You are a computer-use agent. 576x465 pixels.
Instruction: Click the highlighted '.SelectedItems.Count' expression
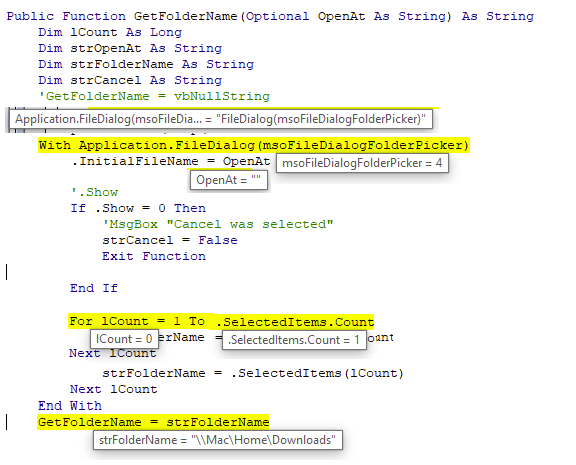coord(295,322)
